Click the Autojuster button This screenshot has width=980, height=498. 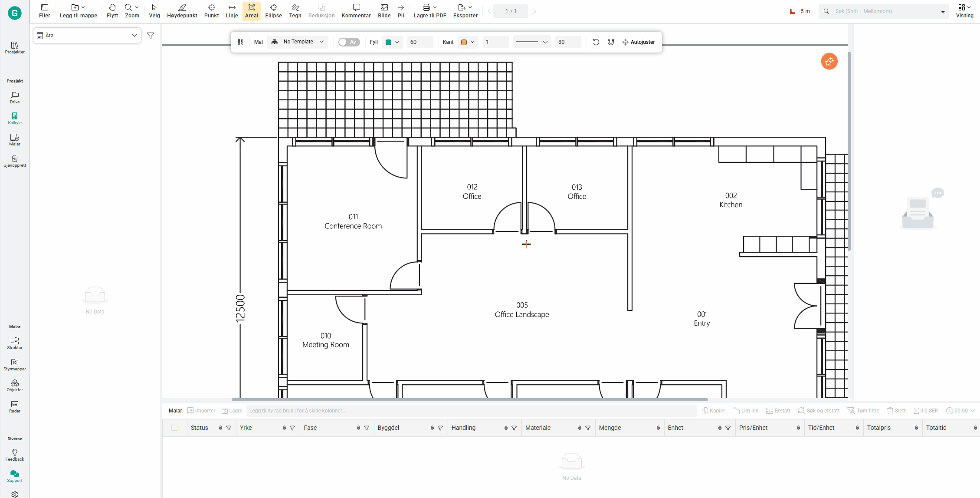[638, 42]
